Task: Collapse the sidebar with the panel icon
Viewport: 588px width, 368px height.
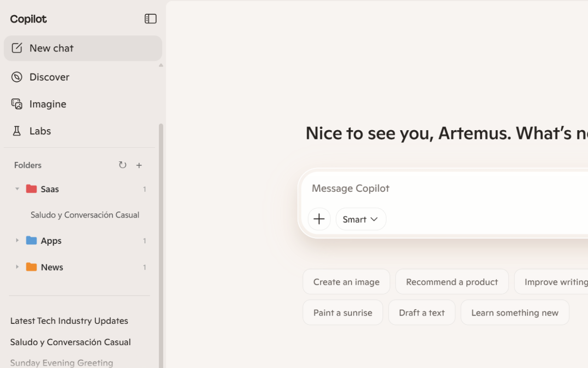Action: pos(151,19)
